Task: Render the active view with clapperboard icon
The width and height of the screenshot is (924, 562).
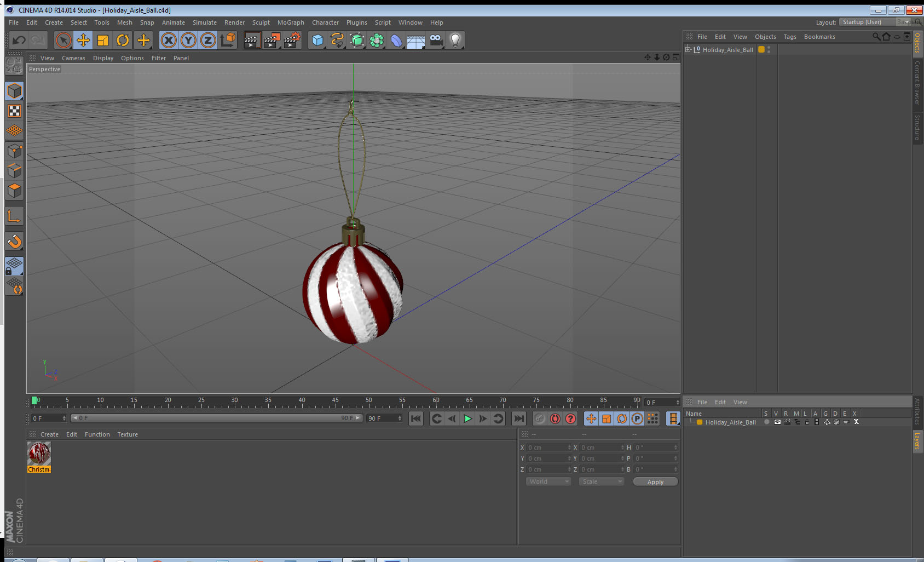Action: (x=252, y=40)
